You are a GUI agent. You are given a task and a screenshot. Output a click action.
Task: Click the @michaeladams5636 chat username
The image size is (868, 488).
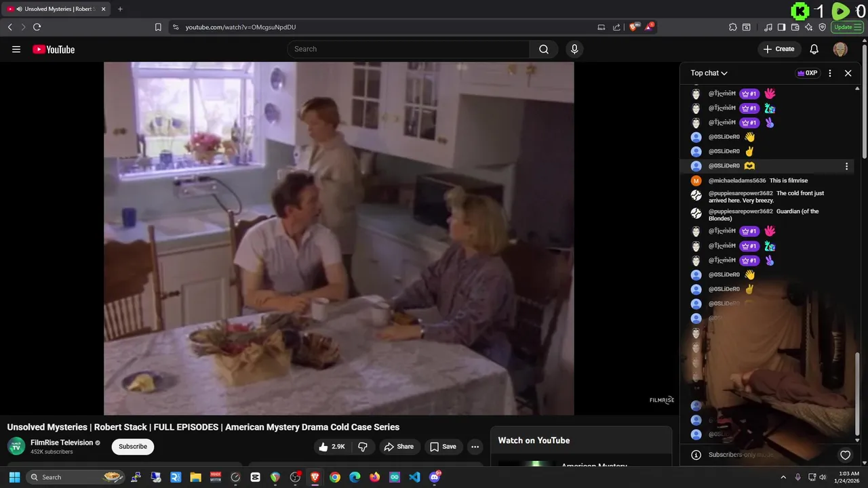click(x=737, y=181)
